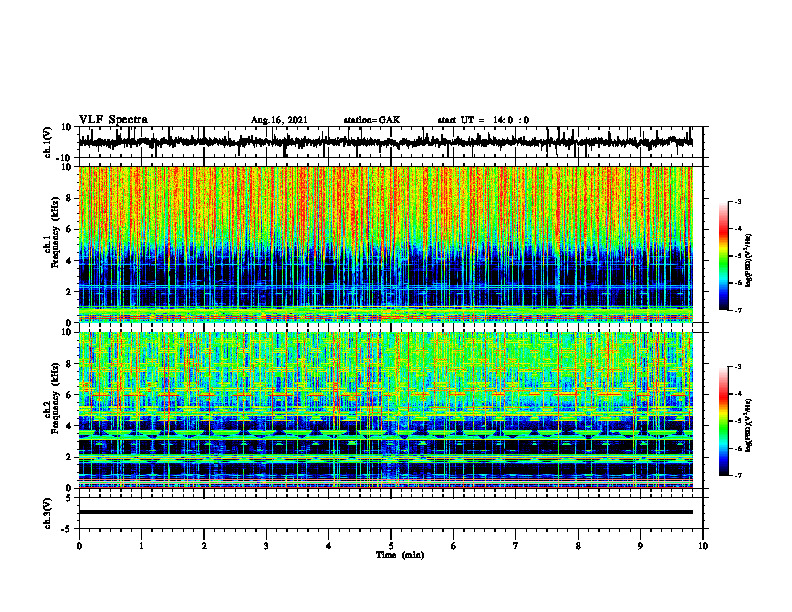792x612 pixels.
Task: Click the date "Aug.16, 2021" in header
Action: (279, 120)
